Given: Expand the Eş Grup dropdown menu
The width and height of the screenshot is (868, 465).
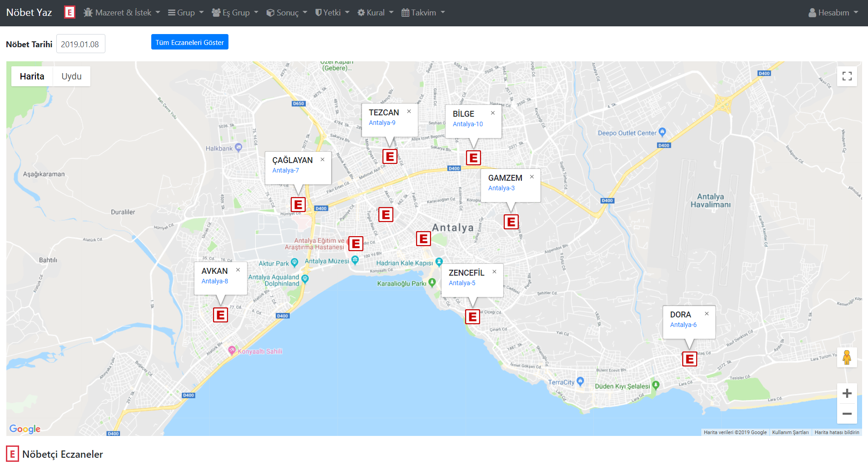Looking at the screenshot, I should point(235,13).
